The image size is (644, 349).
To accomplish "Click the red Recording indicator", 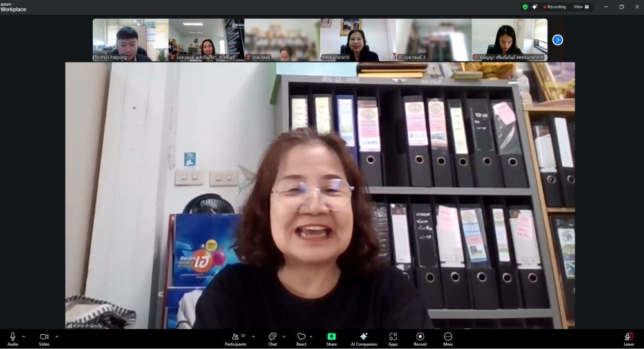I will pos(554,6).
